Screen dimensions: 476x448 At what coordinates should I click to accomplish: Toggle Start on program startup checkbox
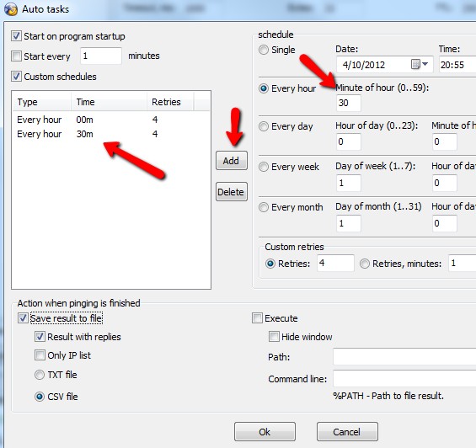pos(16,36)
